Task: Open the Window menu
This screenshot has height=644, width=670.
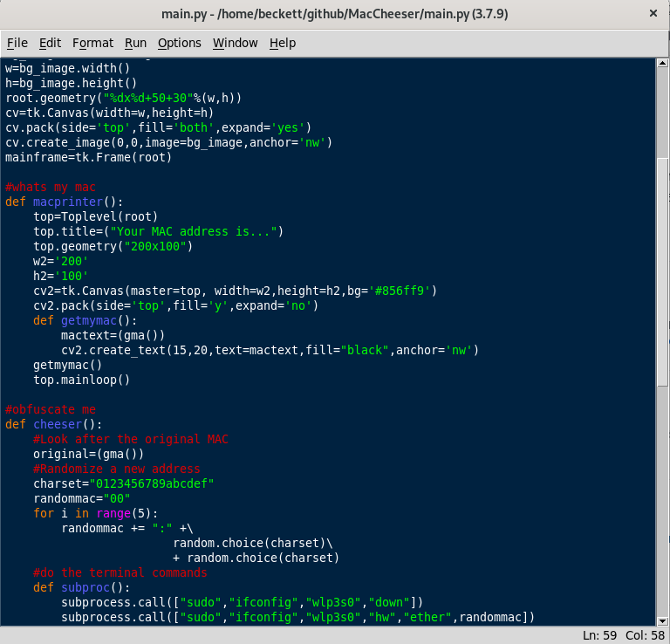Action: point(235,43)
